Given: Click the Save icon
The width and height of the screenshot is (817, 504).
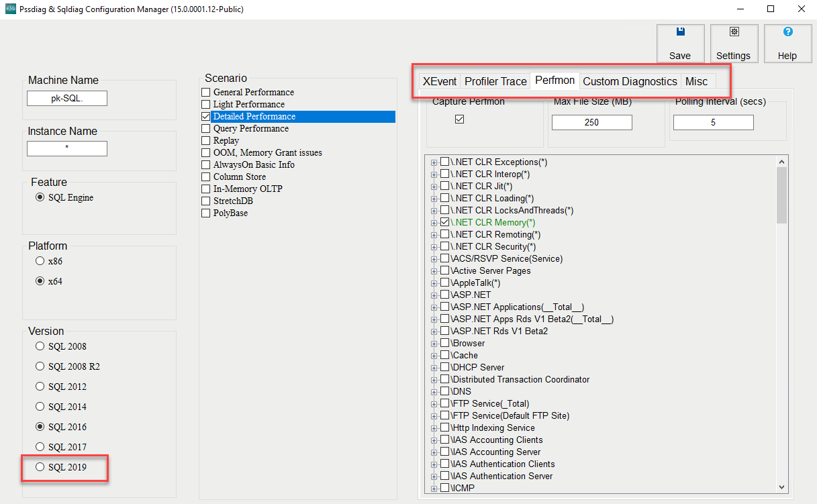Looking at the screenshot, I should click(679, 42).
